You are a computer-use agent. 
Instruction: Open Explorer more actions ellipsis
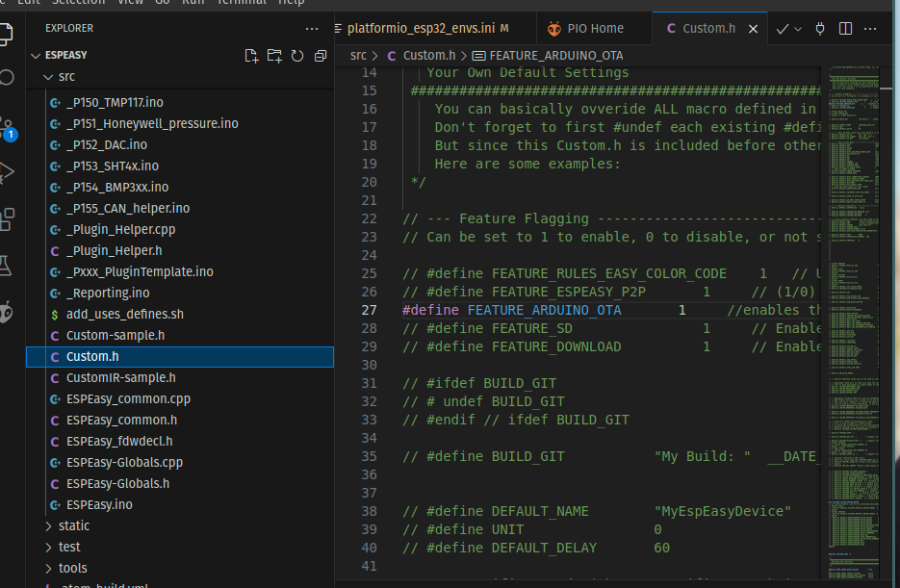click(312, 29)
